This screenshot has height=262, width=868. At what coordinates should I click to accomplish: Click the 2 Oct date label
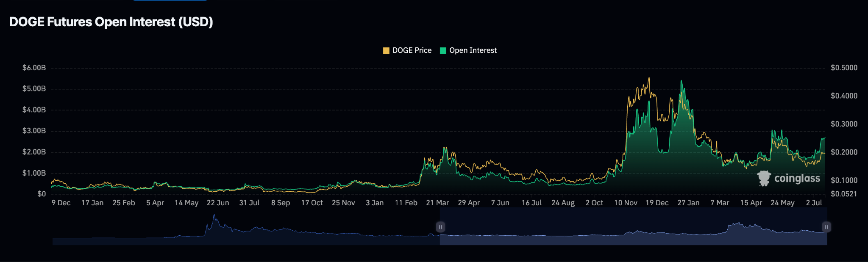coord(594,203)
